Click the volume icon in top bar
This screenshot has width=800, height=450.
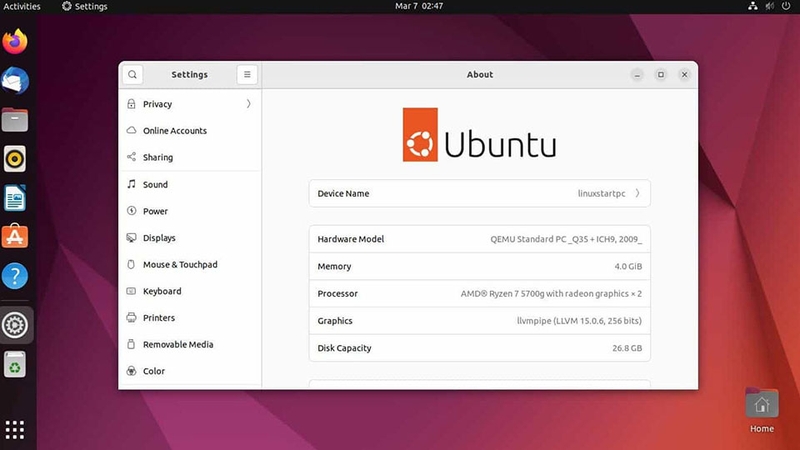tap(769, 6)
